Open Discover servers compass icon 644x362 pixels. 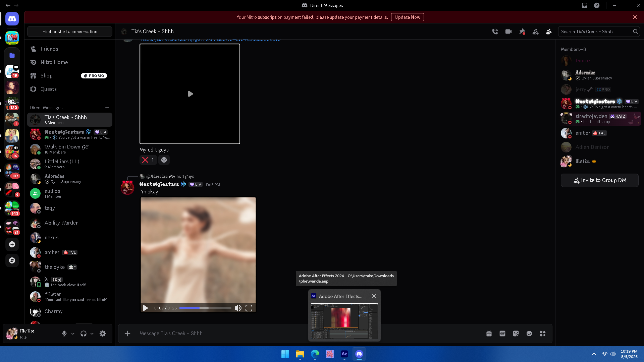pyautogui.click(x=12, y=260)
